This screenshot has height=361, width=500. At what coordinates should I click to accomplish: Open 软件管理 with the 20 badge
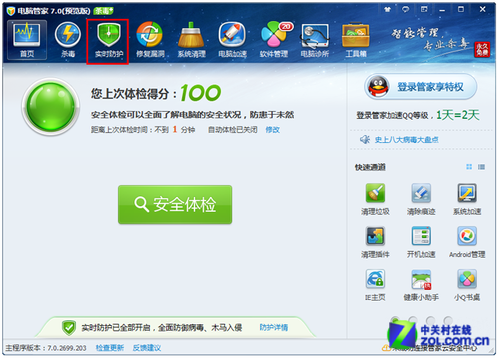click(274, 40)
